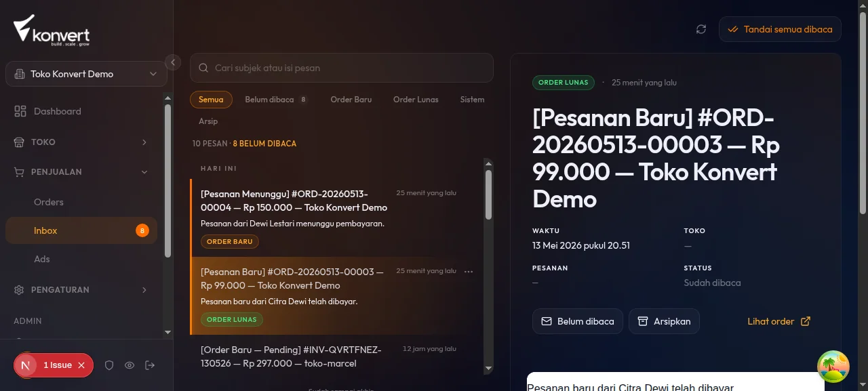Screen dimensions: 868x391
Task: Open Orders in the sidebar
Action: (81, 202)
